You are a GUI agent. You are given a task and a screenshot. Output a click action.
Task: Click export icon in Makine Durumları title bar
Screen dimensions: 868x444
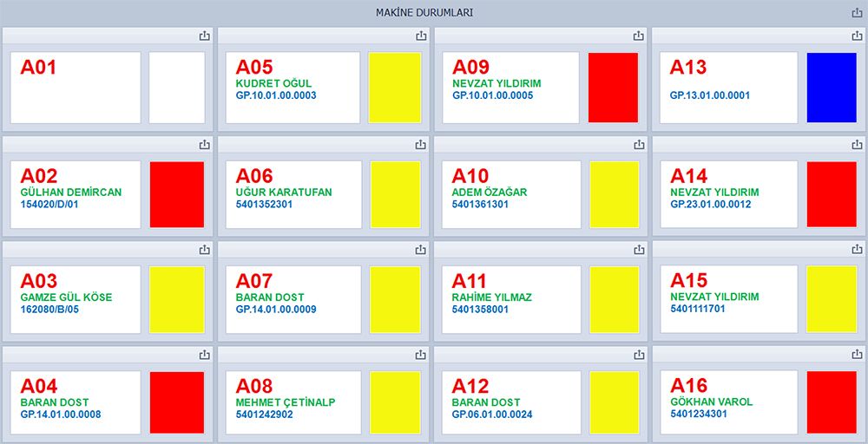click(x=857, y=13)
